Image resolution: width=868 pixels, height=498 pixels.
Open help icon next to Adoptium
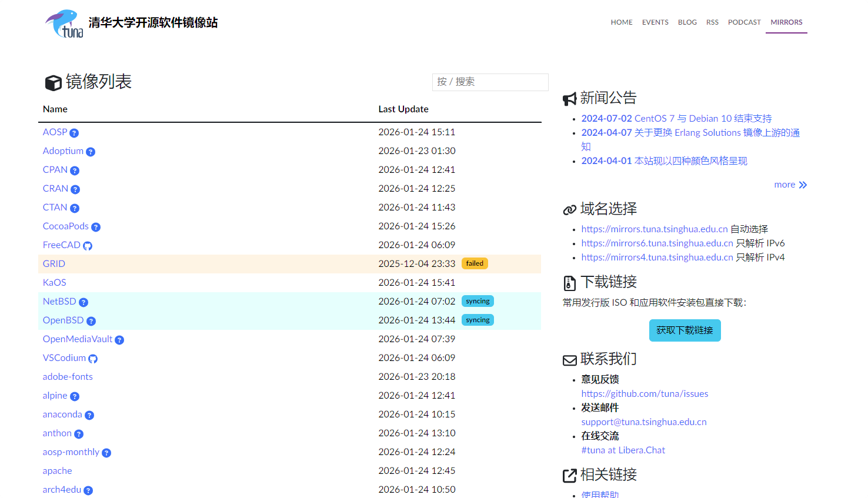click(x=91, y=152)
